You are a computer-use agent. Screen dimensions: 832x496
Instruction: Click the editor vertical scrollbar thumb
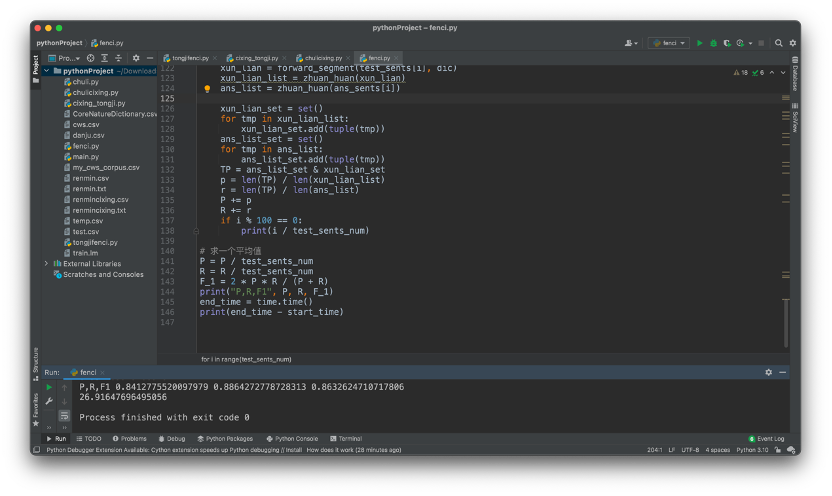coord(786,323)
